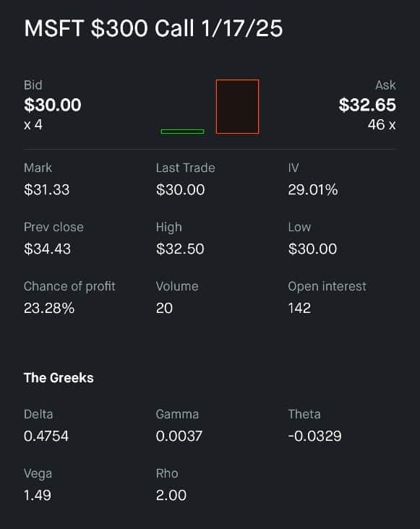Select the Open interest value 142

(299, 308)
